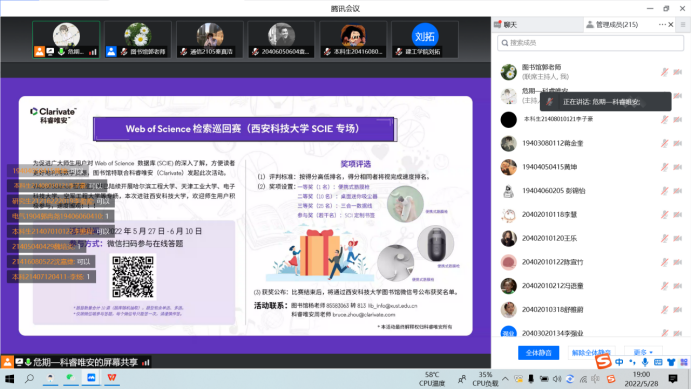The height and width of the screenshot is (389, 692).
Task: Open WPS icon in taskbar
Action: 112,378
